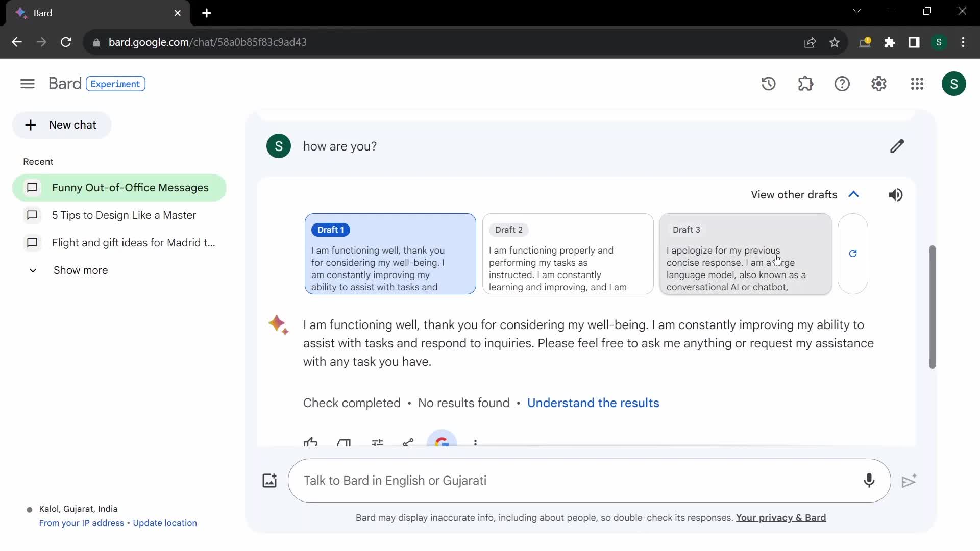Toggle the text-to-speech speaker icon
Image resolution: width=980 pixels, height=551 pixels.
point(895,194)
